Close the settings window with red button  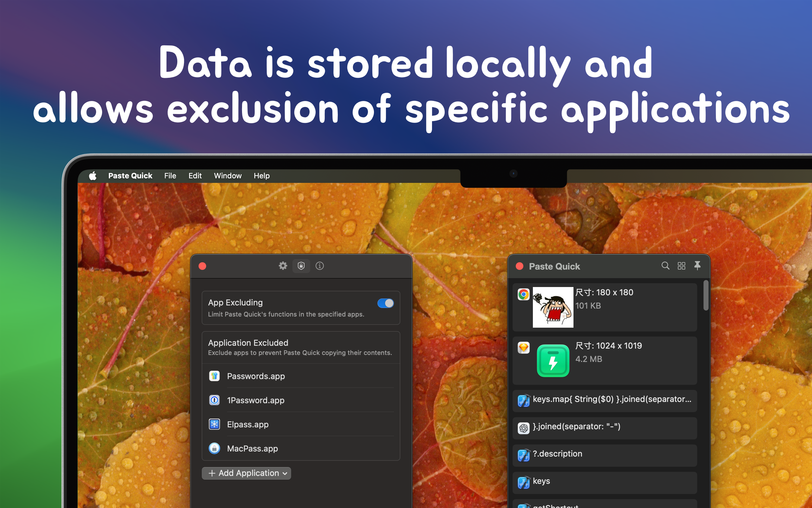click(202, 266)
